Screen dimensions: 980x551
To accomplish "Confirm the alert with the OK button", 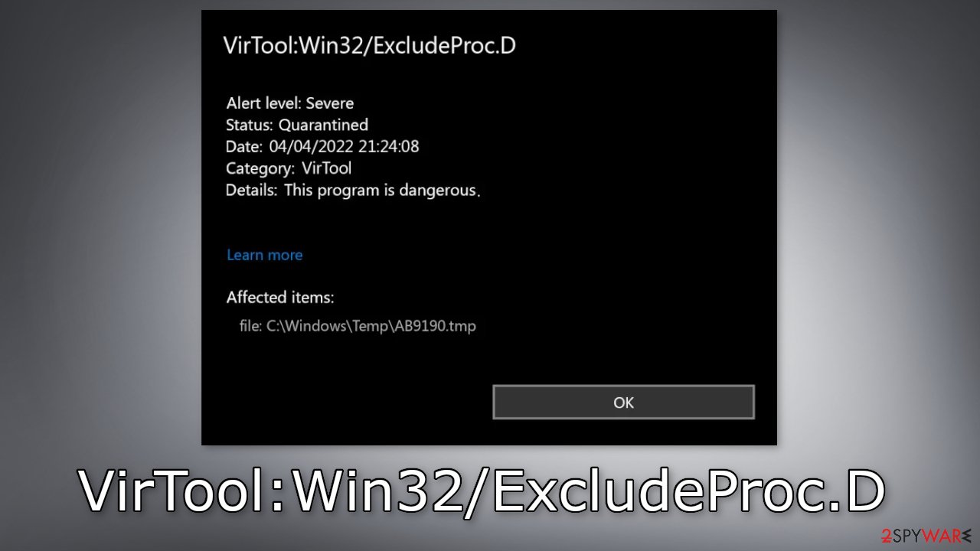I will click(x=623, y=403).
